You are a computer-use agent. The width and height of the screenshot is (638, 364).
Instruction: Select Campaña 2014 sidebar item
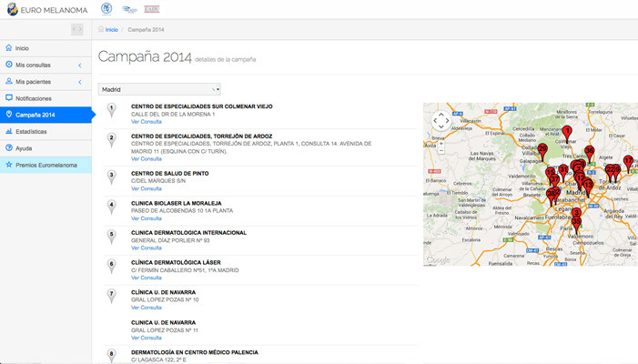tap(46, 115)
